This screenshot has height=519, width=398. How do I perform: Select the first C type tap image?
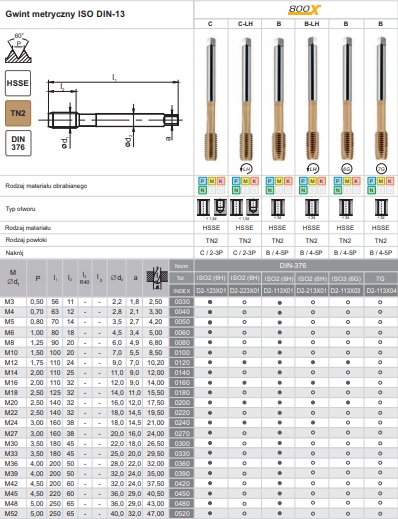211,98
